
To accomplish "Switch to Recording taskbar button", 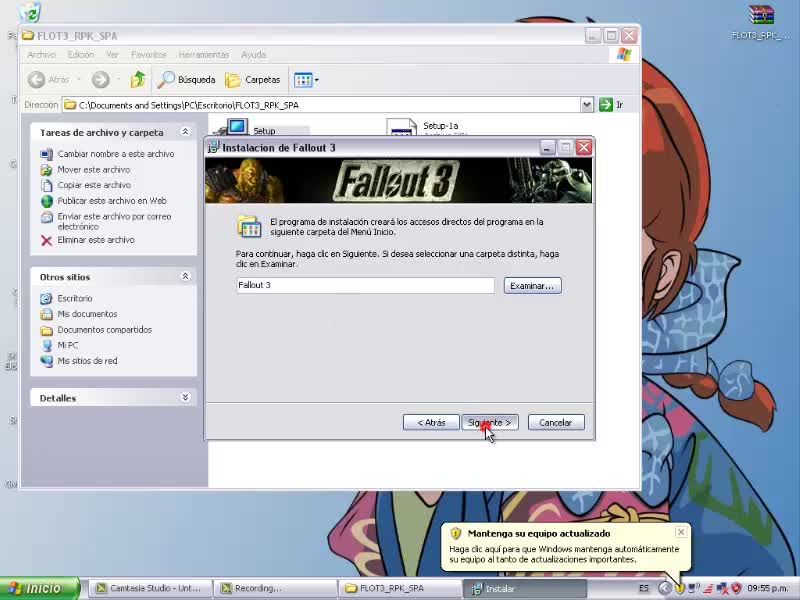I will click(x=275, y=588).
